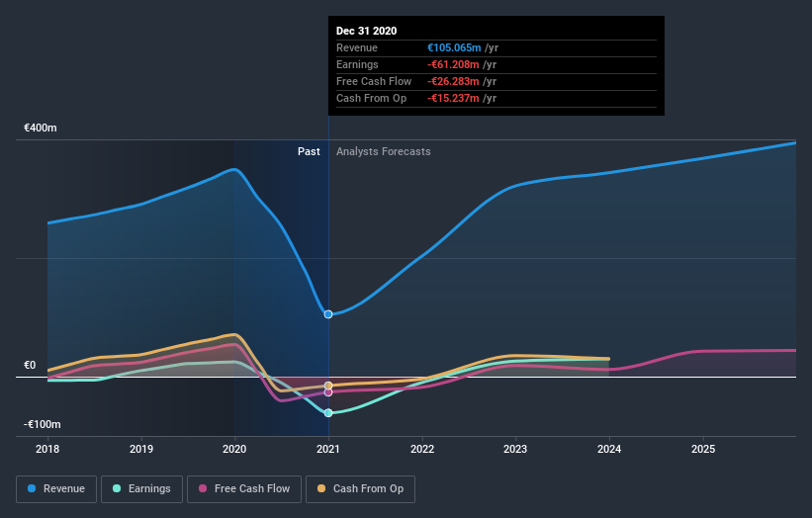Click the Past section label

coord(309,151)
